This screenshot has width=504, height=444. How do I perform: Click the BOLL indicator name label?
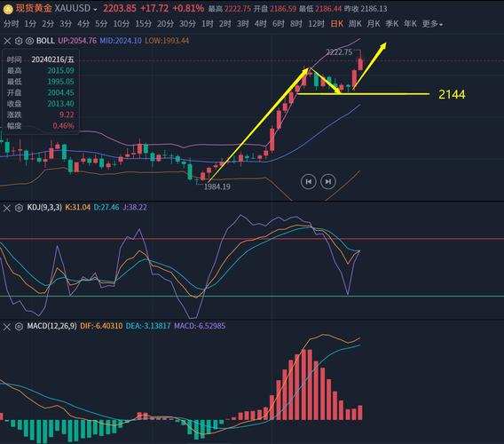coord(45,41)
